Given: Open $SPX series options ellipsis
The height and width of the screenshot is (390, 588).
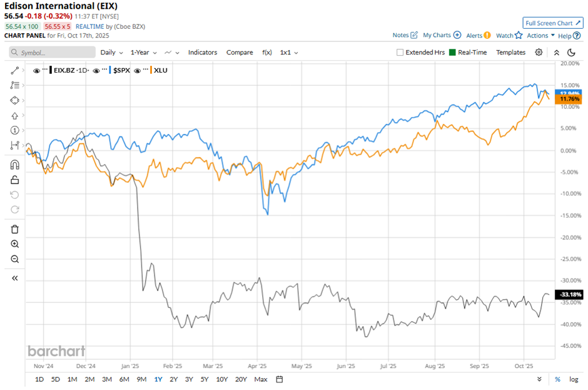Looking at the screenshot, I should [x=104, y=69].
